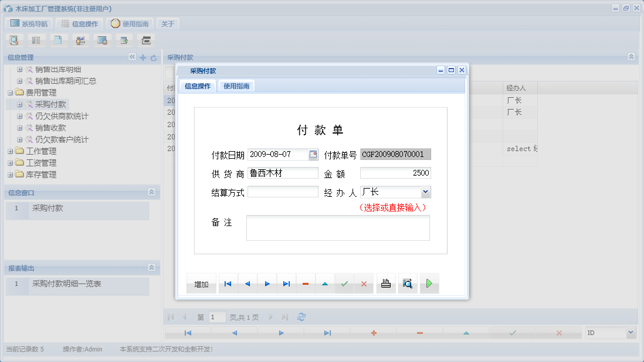Click the report/list icon in the top toolbar
The width and height of the screenshot is (644, 362).
(36, 40)
